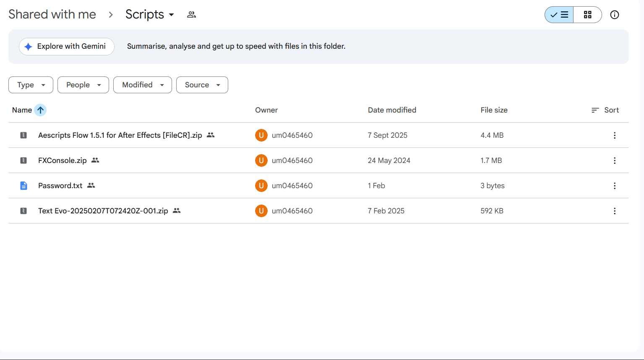This screenshot has width=644, height=360.
Task: Click the shared icon next to Aescripts Flow zip
Action: coord(210,135)
